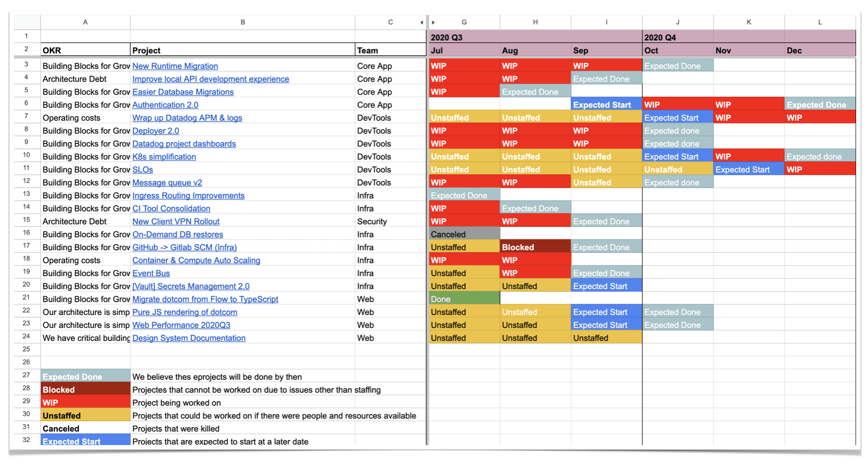
Task: Open the SLOs project link
Action: 142,170
